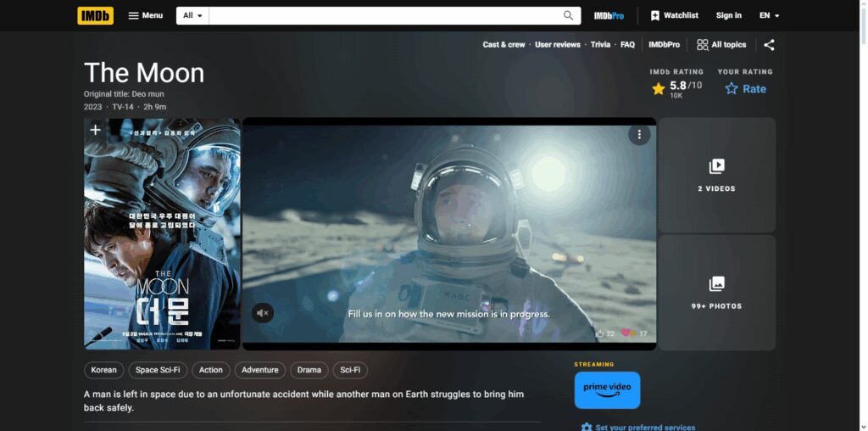The height and width of the screenshot is (431, 868).
Task: Open the 2 Videos gallery
Action: click(717, 175)
